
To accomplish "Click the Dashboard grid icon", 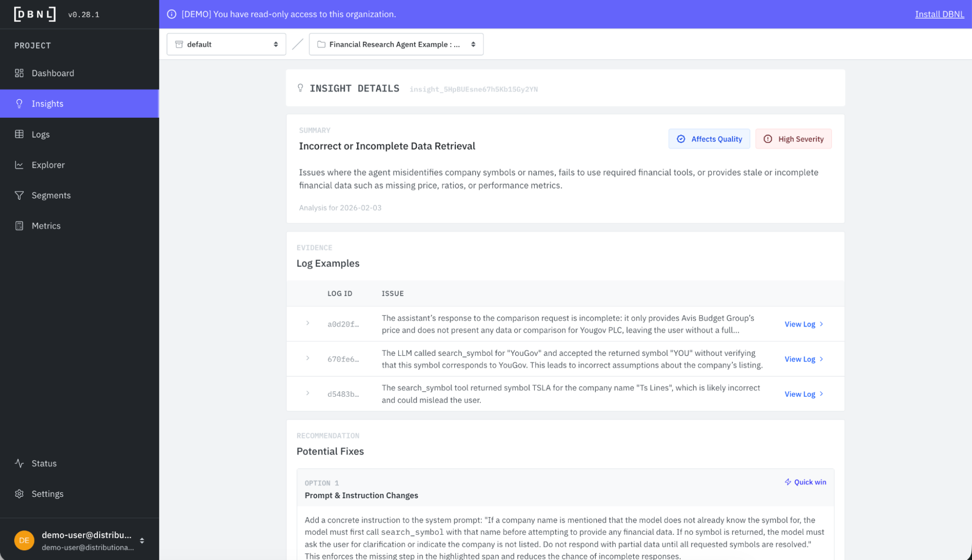I will pos(19,73).
